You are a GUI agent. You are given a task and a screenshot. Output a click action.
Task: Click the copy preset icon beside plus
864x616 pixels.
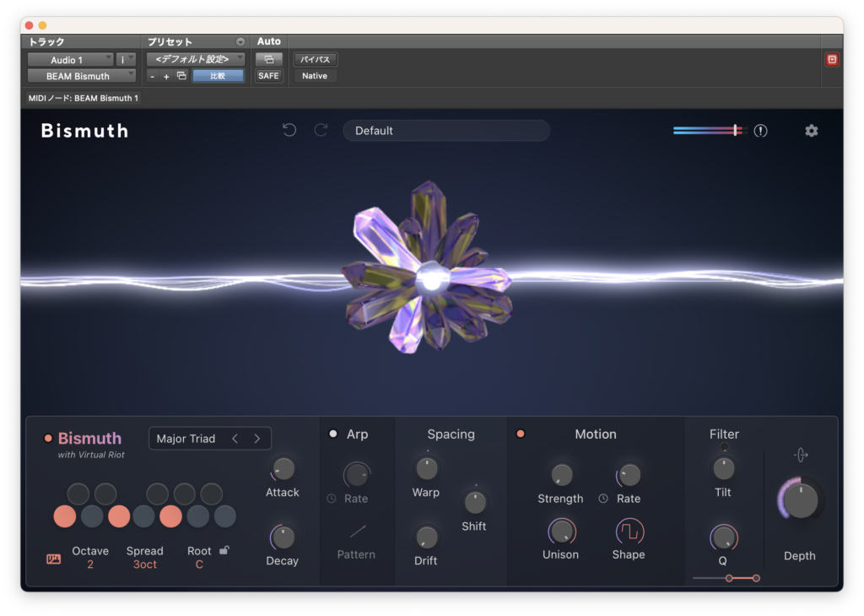(x=181, y=76)
